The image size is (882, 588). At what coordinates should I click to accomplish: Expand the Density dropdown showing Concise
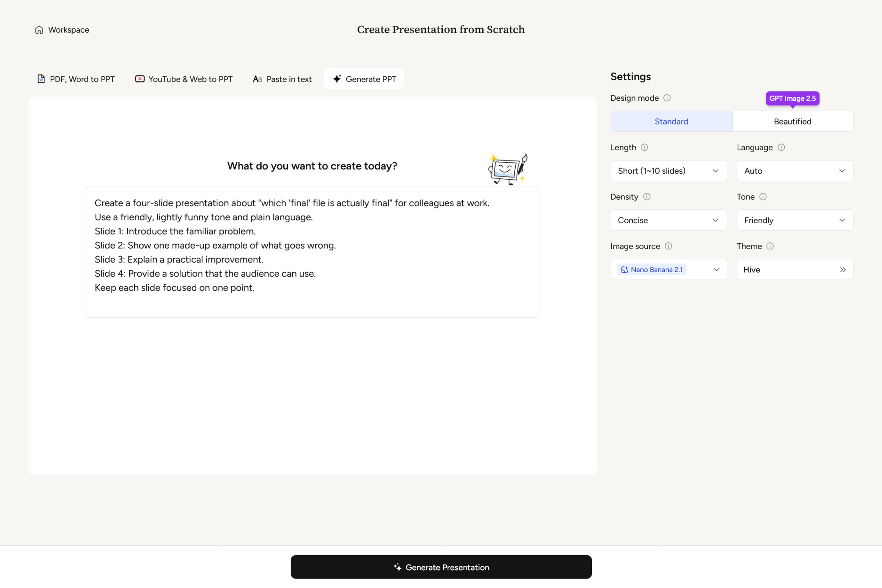669,220
